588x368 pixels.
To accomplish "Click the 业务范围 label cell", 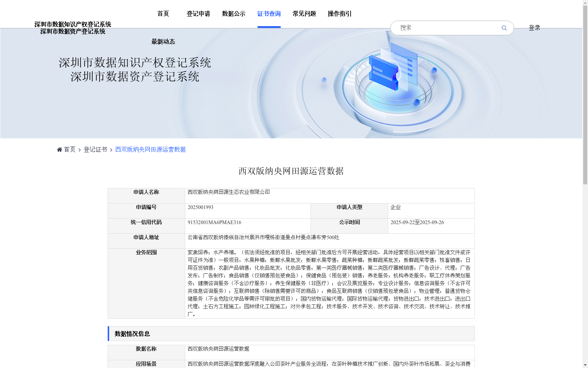I will [146, 283].
